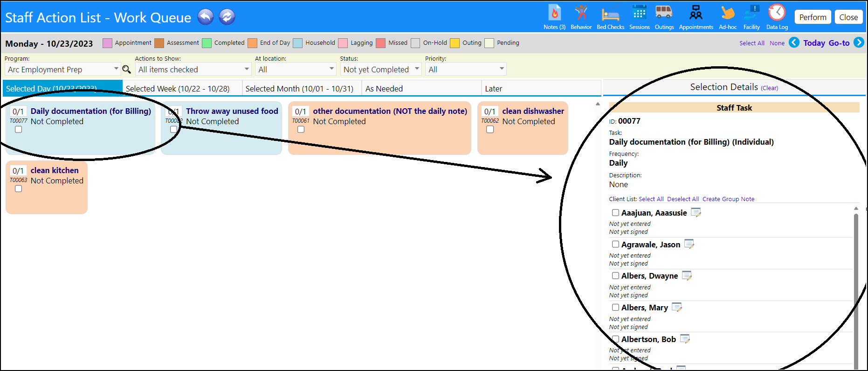
Task: Check the clean kitchen task checkbox
Action: pyautogui.click(x=18, y=189)
